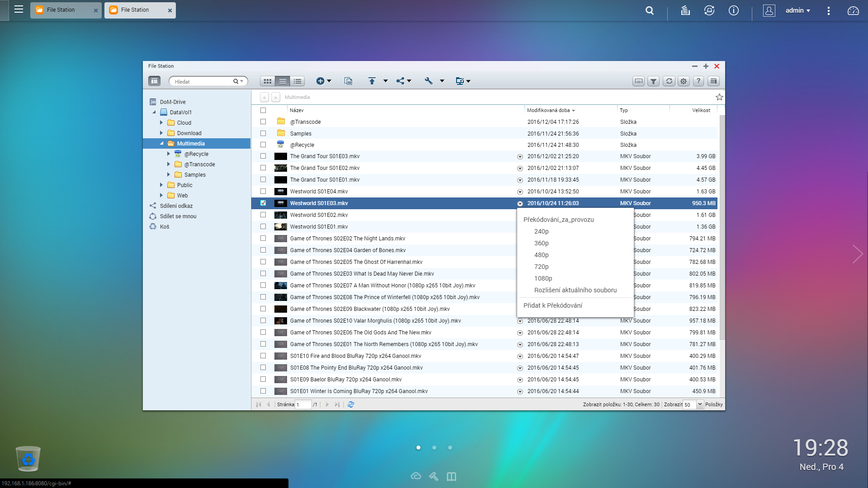Open the Sdílet se mnou link
The height and width of the screenshot is (488, 868).
coord(178,216)
